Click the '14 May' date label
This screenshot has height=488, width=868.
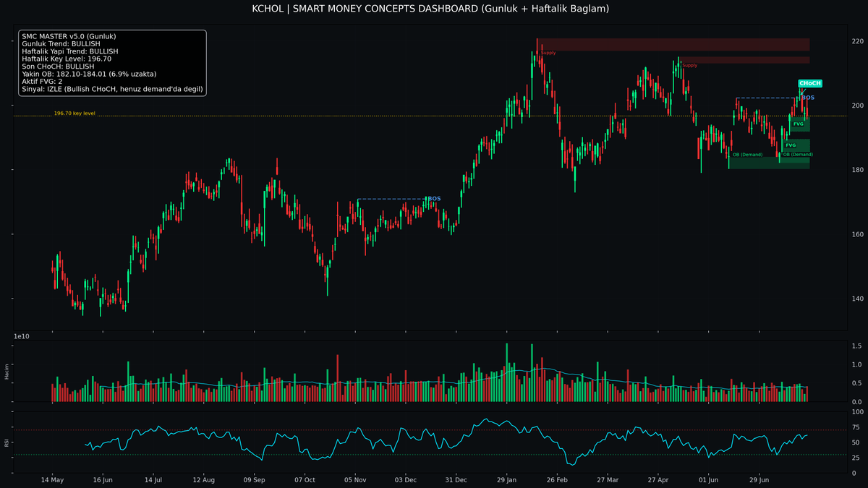[x=52, y=479]
